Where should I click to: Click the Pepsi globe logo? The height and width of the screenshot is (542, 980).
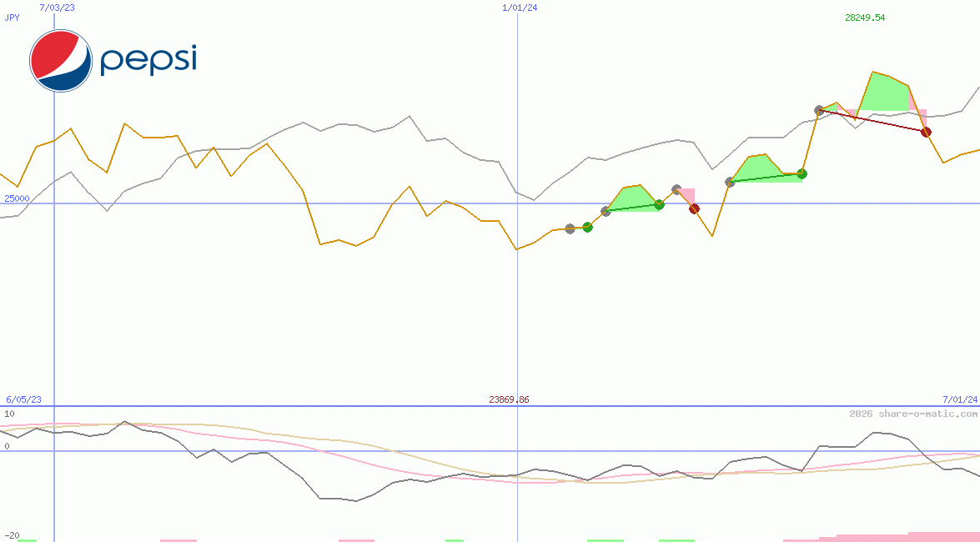pos(61,61)
